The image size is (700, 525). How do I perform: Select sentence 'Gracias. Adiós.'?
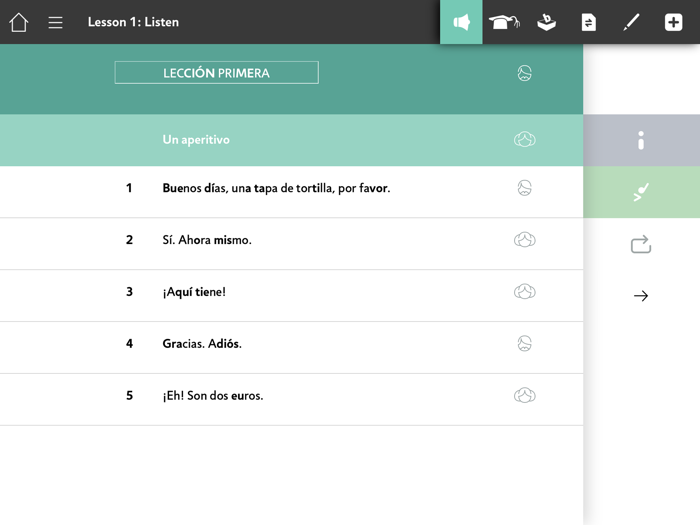tap(202, 343)
